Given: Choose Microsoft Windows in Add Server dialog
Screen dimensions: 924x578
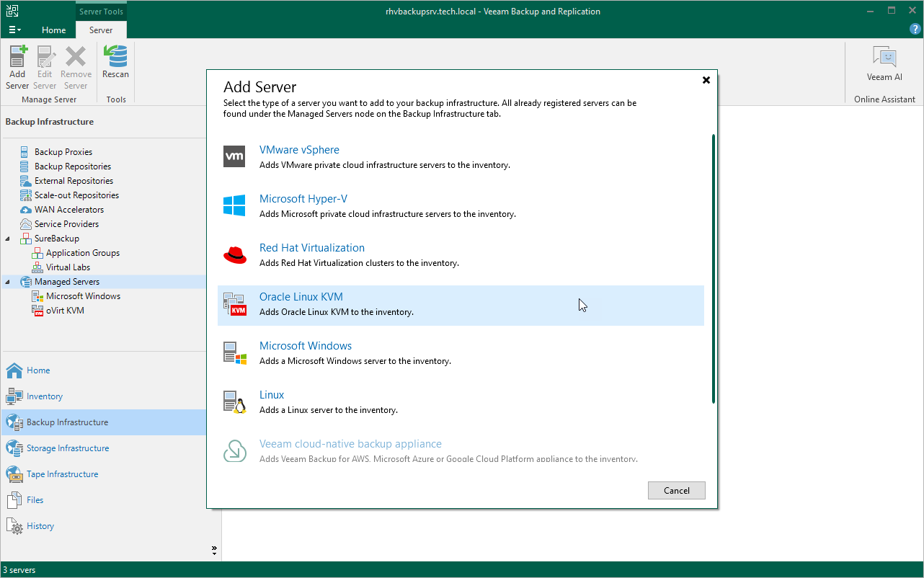Looking at the screenshot, I should (461, 352).
